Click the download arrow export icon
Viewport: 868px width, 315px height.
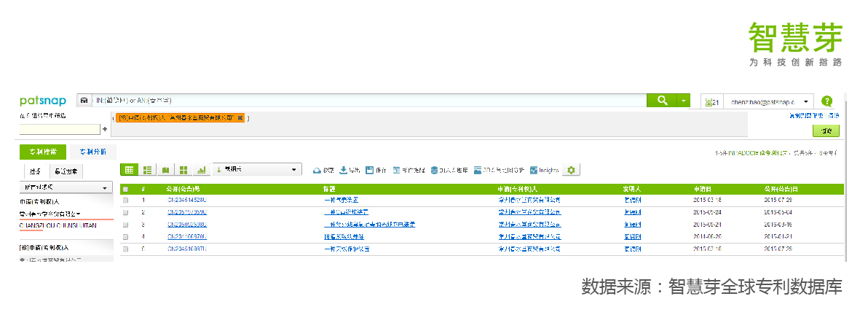click(x=343, y=170)
